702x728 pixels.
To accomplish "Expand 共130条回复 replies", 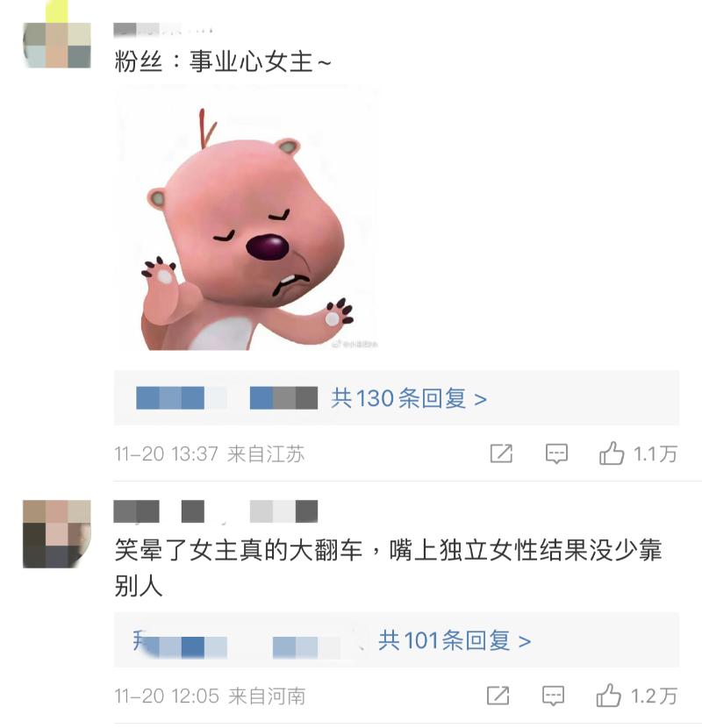I will coord(409,398).
